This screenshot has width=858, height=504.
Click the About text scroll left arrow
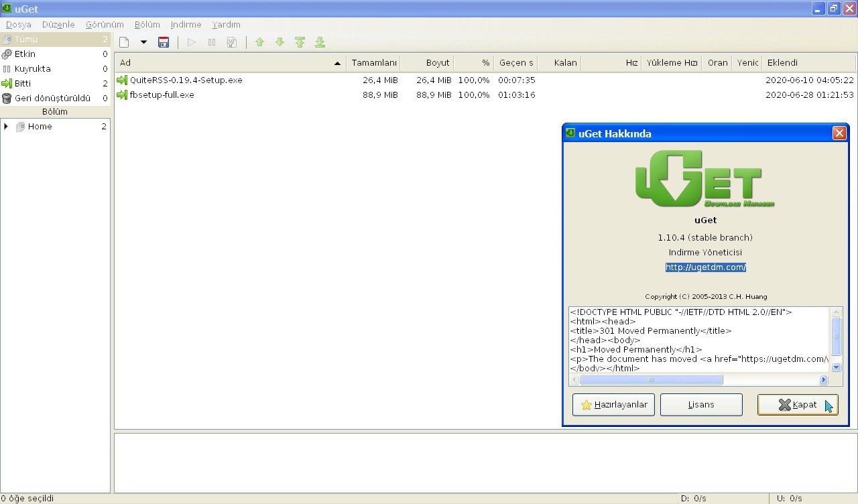click(x=574, y=380)
